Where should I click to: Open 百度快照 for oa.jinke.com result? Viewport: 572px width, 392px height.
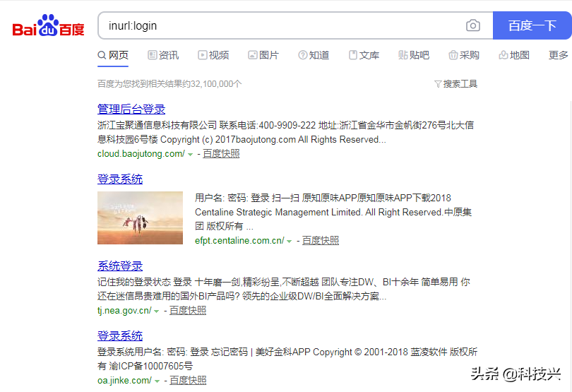pos(188,380)
